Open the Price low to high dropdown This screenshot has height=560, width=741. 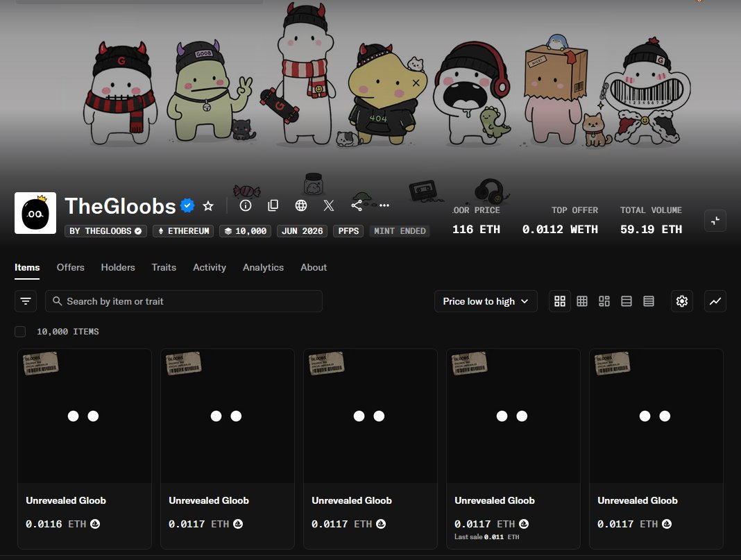coord(486,301)
